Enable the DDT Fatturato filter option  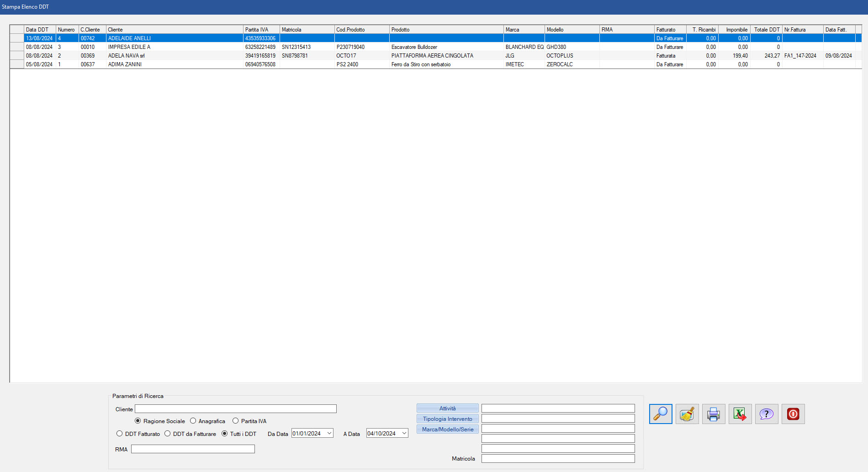click(120, 434)
